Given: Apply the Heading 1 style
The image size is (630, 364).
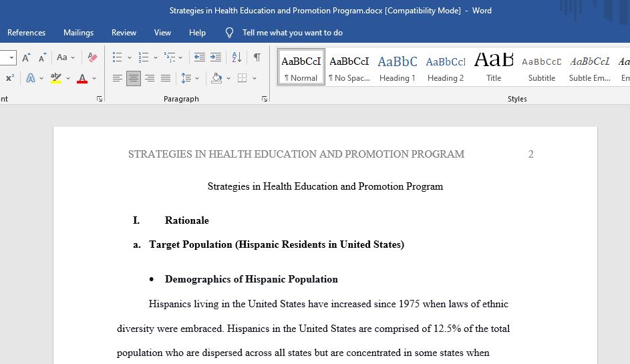Looking at the screenshot, I should 398,67.
